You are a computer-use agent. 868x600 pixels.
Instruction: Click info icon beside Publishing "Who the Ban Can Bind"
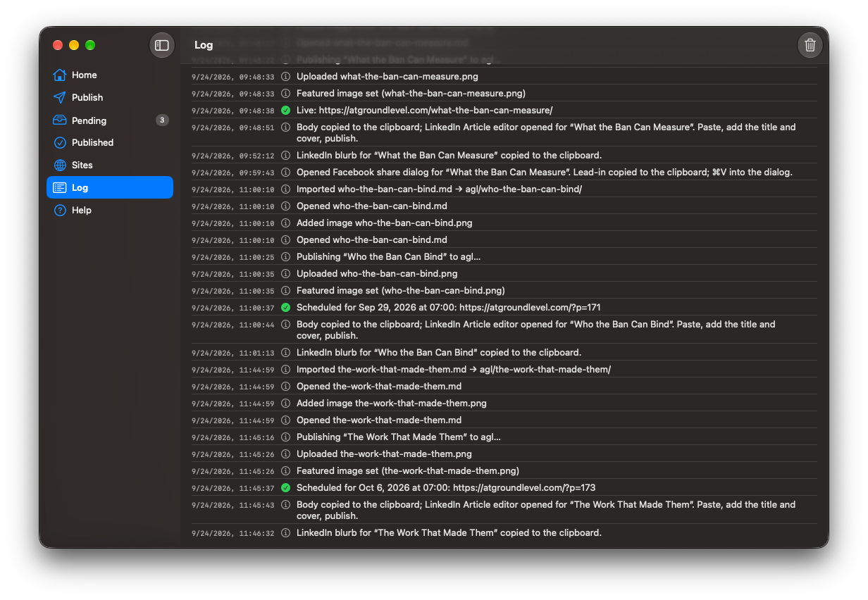285,256
